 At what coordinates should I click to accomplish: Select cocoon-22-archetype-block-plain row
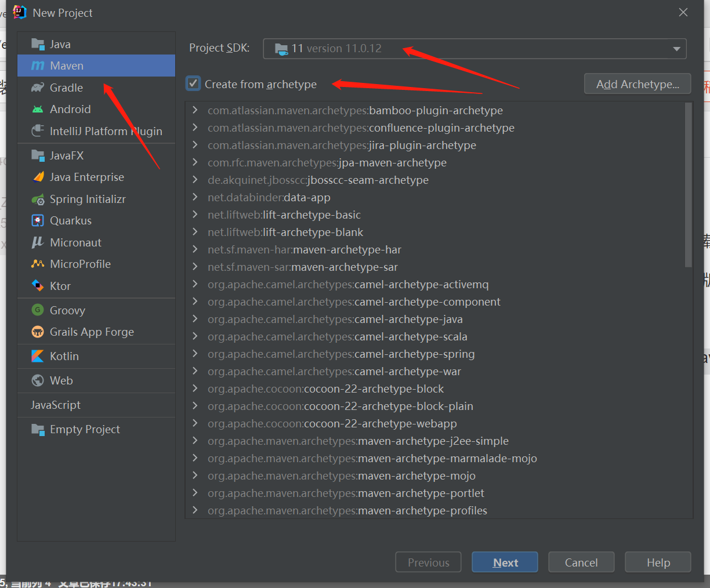coord(435,406)
